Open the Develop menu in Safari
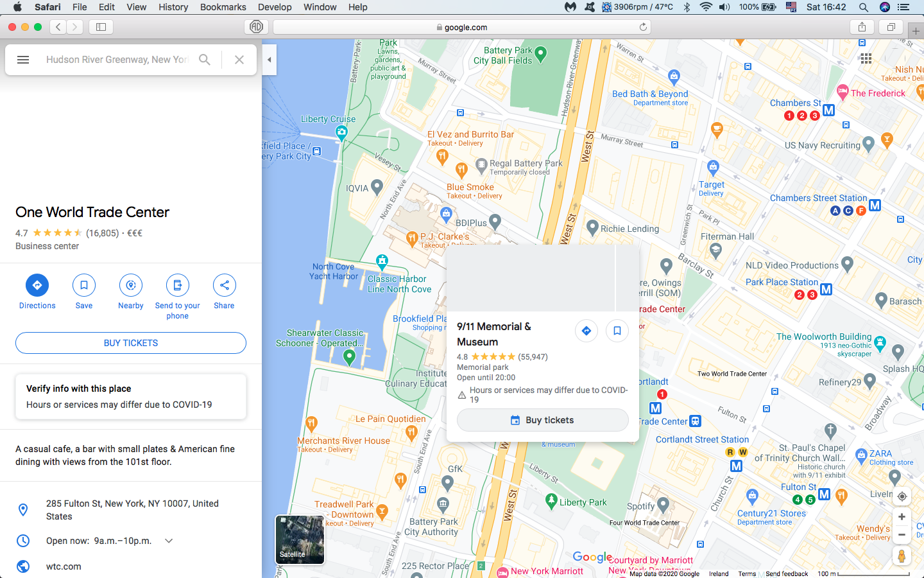The image size is (924, 578). [275, 7]
